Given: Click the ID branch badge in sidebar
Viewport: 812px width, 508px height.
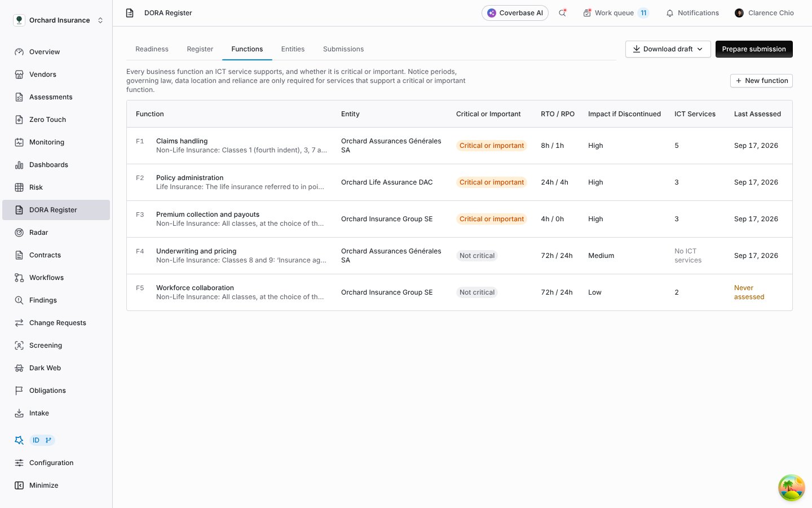Looking at the screenshot, I should tap(42, 440).
